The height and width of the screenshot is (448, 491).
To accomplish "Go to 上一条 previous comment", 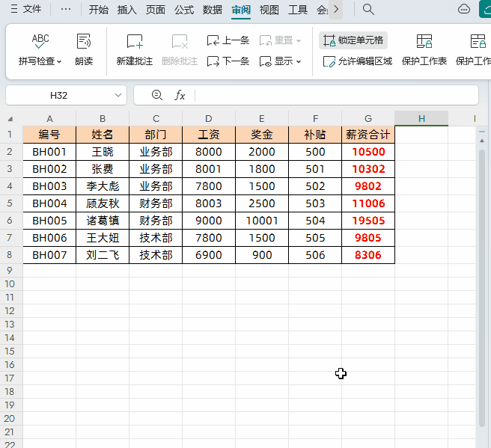I will 228,40.
